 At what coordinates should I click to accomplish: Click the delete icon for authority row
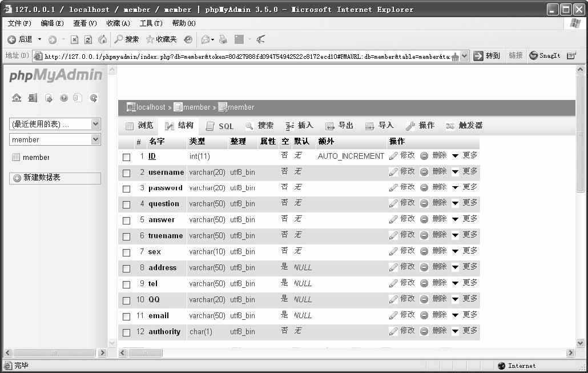click(424, 331)
